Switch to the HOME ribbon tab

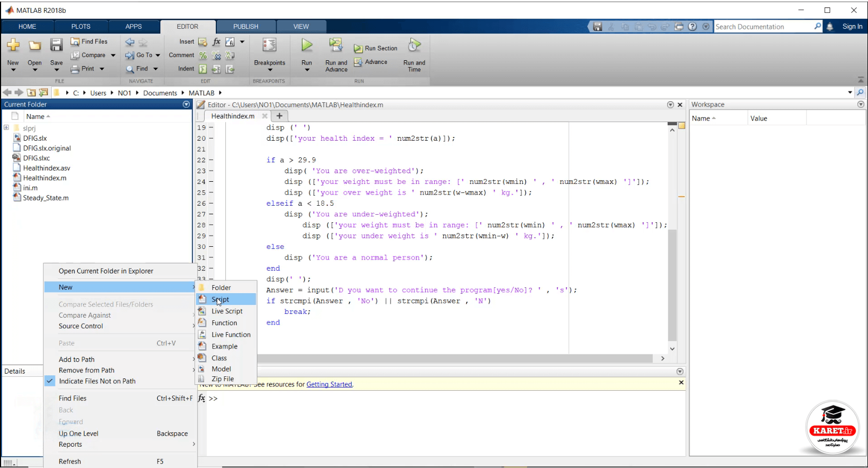(x=27, y=27)
